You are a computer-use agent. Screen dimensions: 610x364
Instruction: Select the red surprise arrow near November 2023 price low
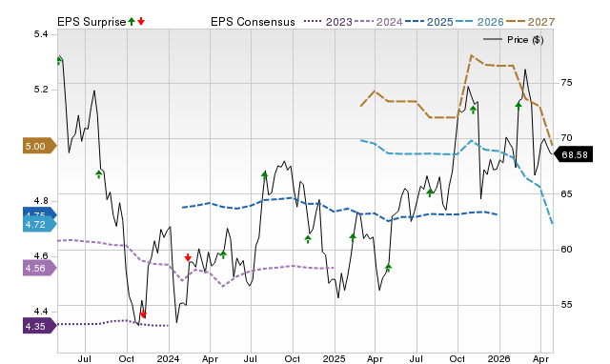pyautogui.click(x=143, y=313)
